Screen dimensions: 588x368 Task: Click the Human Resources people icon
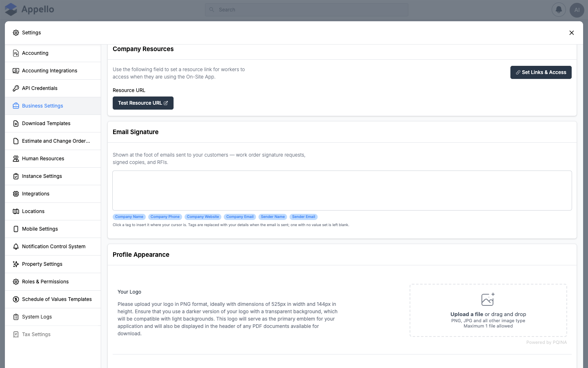coord(16,159)
